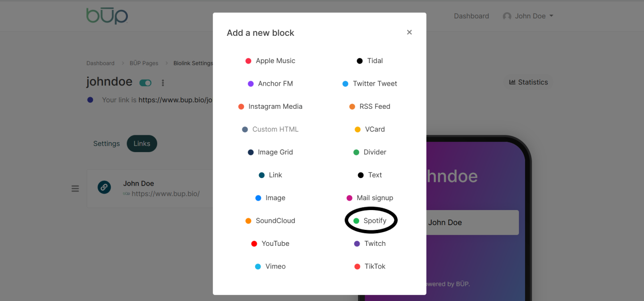This screenshot has height=301, width=644.
Task: Open the Statistics page
Action: [x=528, y=82]
